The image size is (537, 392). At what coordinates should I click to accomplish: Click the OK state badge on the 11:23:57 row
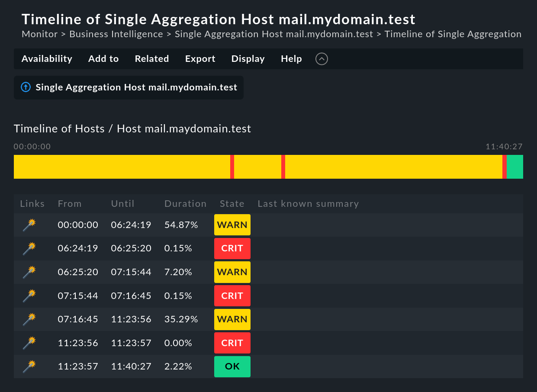[232, 366]
